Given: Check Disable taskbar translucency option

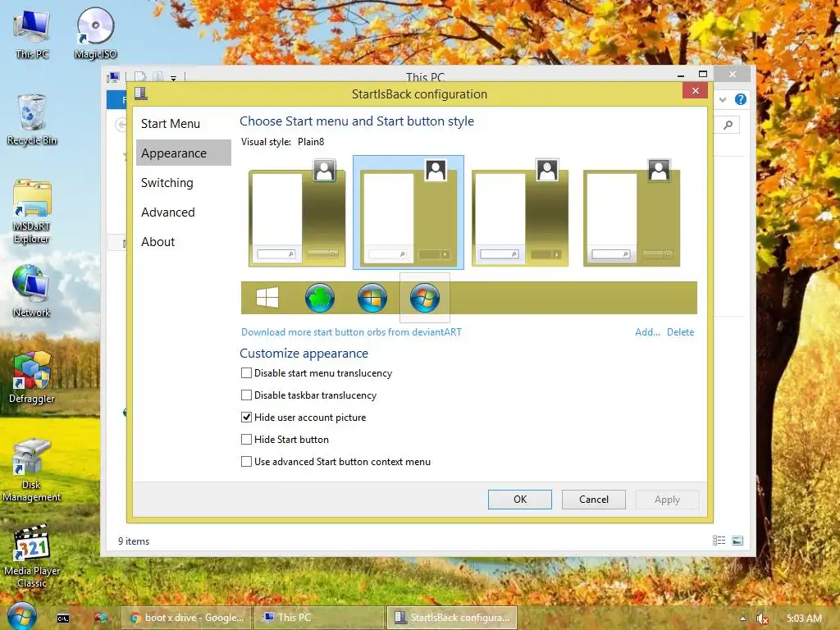Looking at the screenshot, I should [x=246, y=395].
